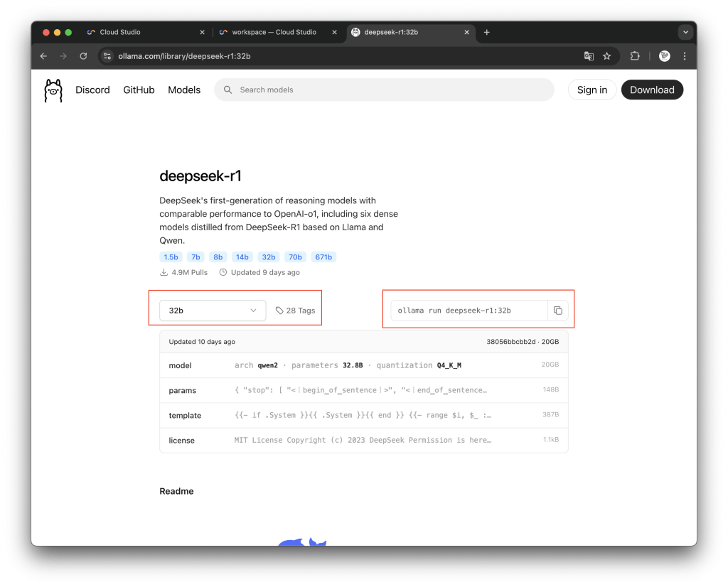Go to the Models page
This screenshot has height=587, width=728.
tap(184, 90)
